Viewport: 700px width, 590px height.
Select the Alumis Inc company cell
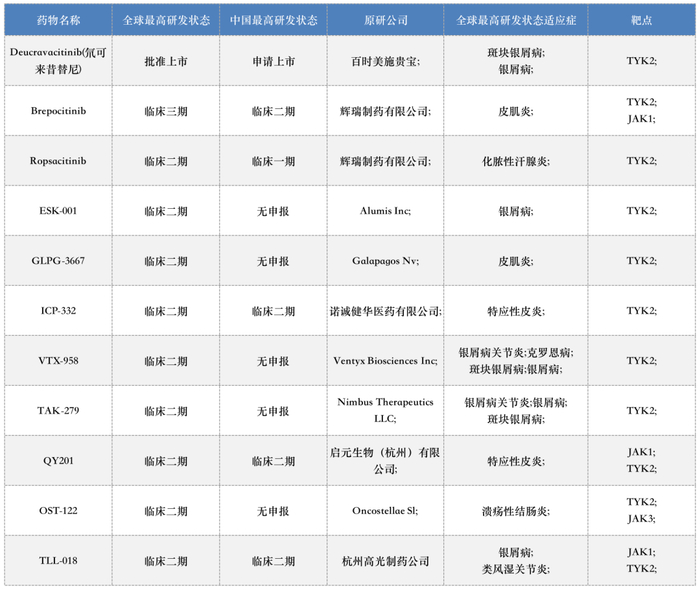[385, 211]
